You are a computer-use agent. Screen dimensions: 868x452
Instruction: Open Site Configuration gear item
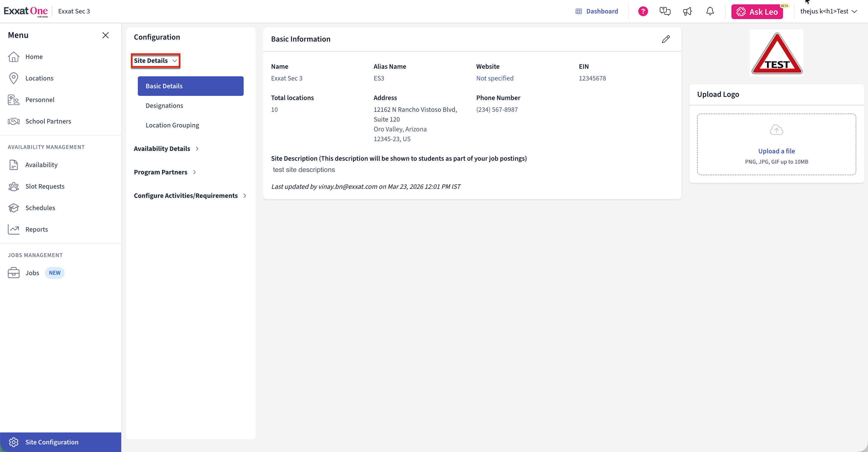tap(52, 442)
